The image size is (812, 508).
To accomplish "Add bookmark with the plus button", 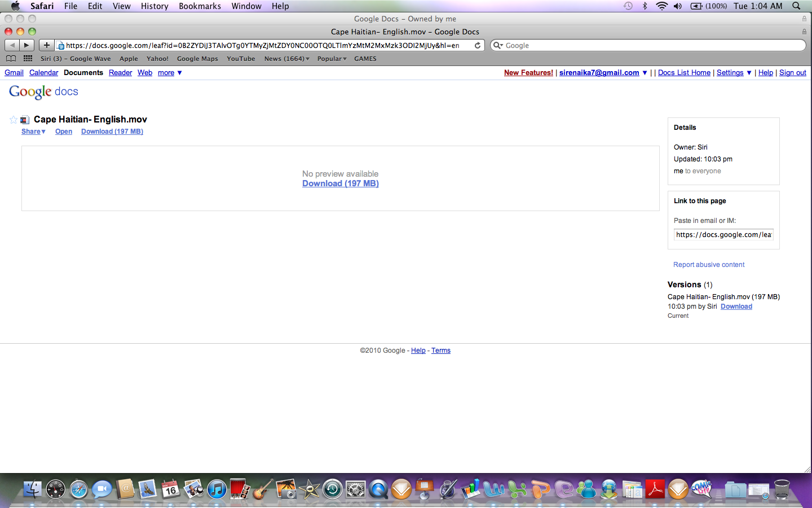I will [x=47, y=45].
